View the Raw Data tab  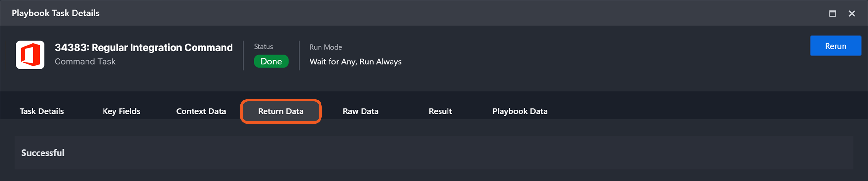(x=360, y=111)
